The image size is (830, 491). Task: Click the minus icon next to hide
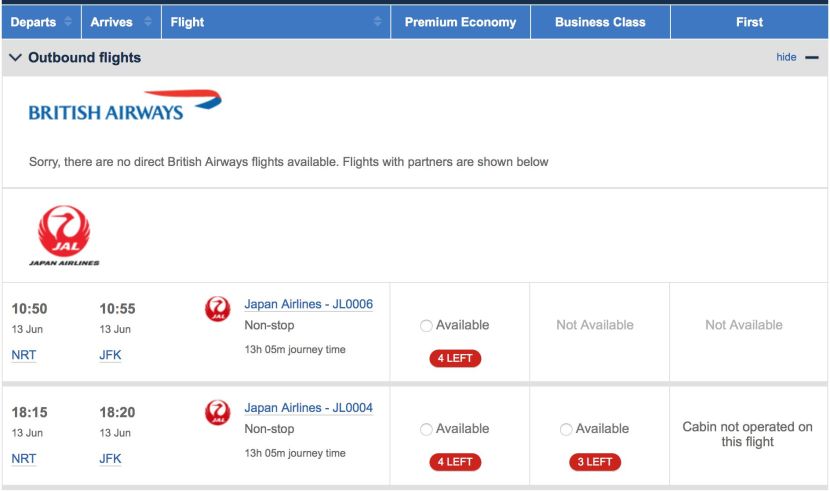[x=812, y=57]
